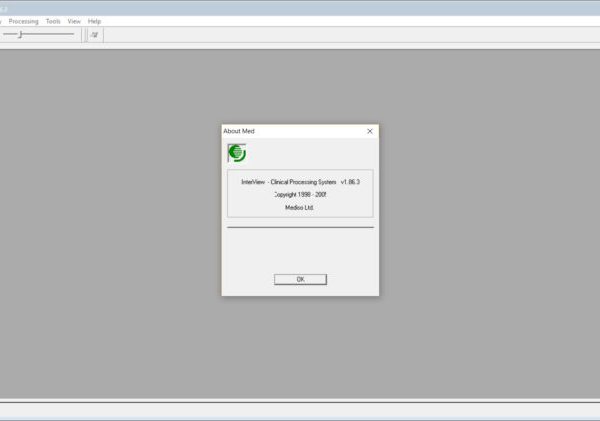Click the OK button in About dialog
The width and height of the screenshot is (600, 421).
(x=300, y=279)
